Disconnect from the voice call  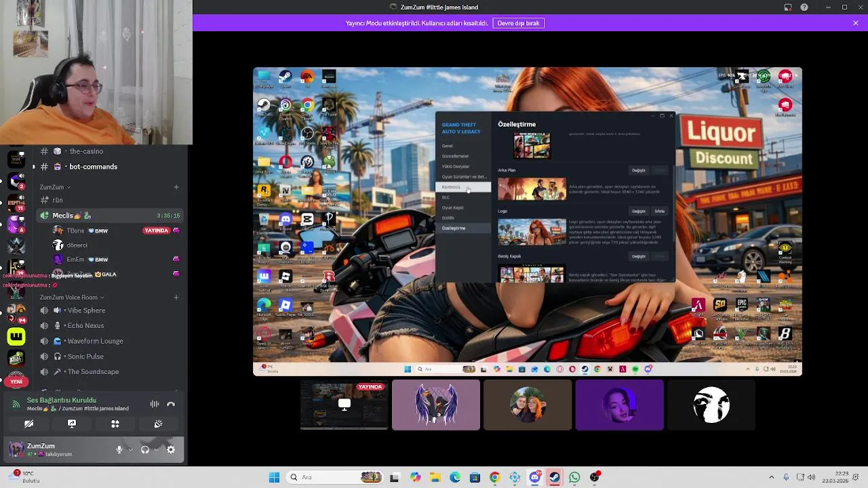[x=171, y=404]
